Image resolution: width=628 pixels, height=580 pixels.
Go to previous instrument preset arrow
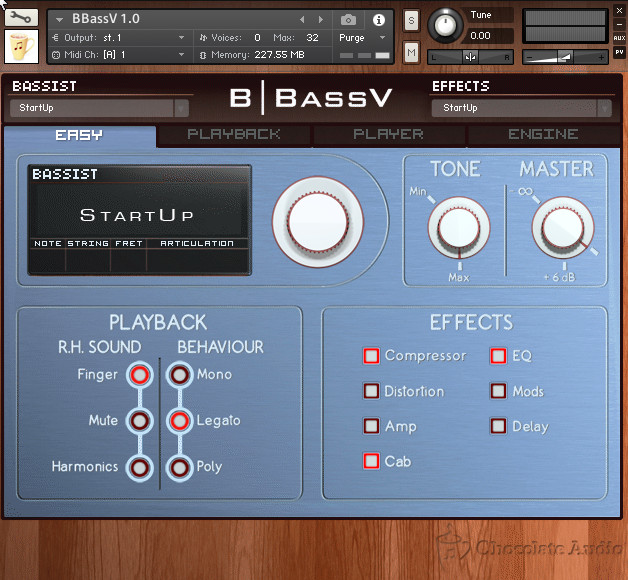302,19
